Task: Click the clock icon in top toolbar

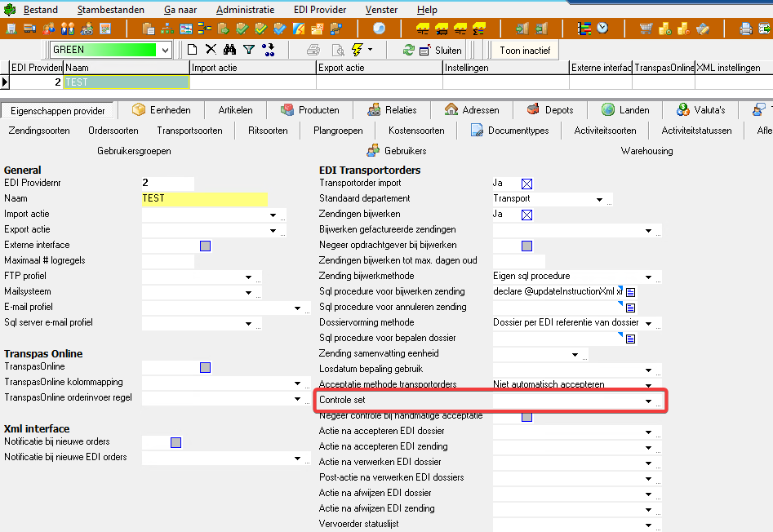Action: (602, 29)
